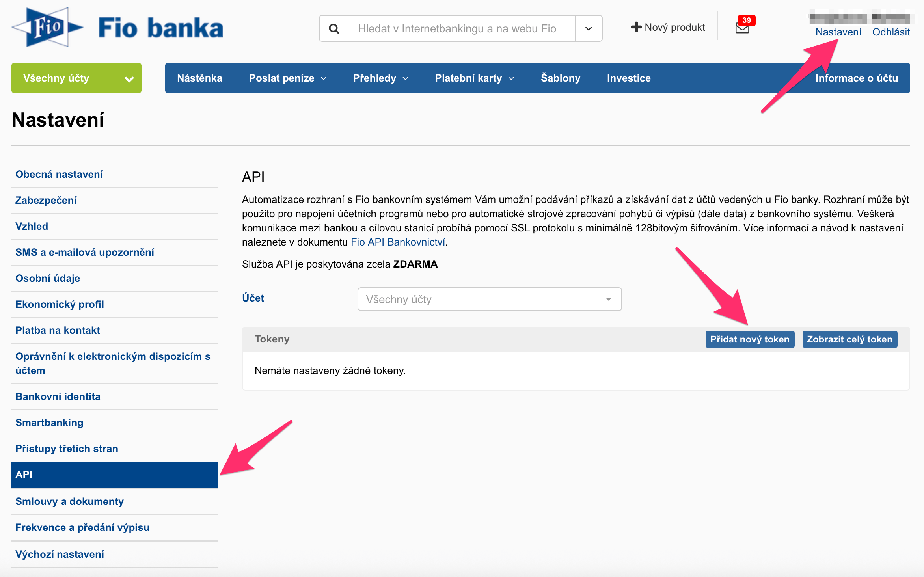Image resolution: width=924 pixels, height=577 pixels.
Task: Click the Fio banka logo
Action: pyautogui.click(x=117, y=28)
